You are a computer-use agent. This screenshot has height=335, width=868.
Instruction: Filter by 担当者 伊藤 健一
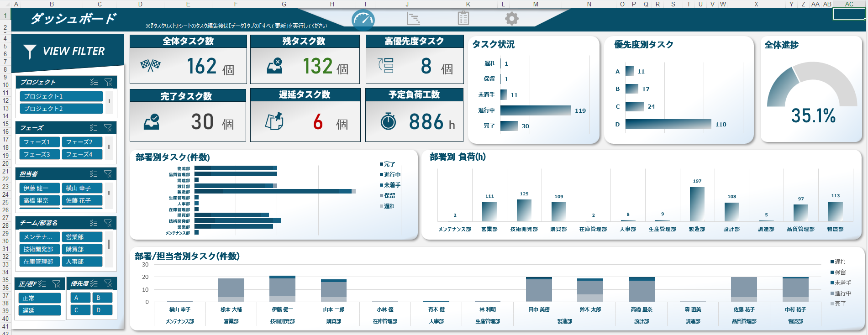coord(40,188)
